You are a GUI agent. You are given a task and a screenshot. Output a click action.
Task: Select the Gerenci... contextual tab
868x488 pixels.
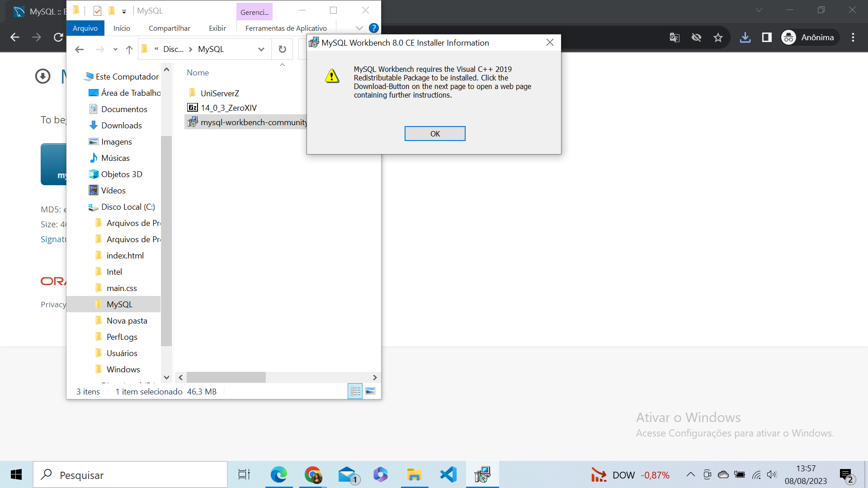click(255, 12)
